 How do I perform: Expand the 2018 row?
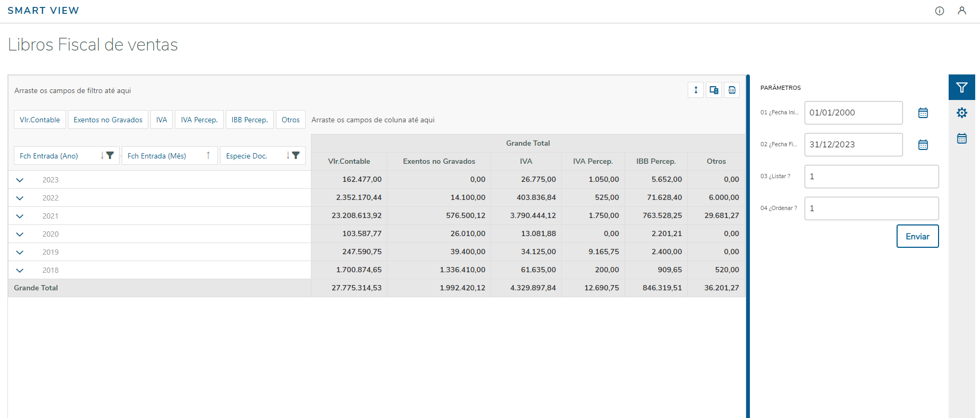pyautogui.click(x=20, y=270)
